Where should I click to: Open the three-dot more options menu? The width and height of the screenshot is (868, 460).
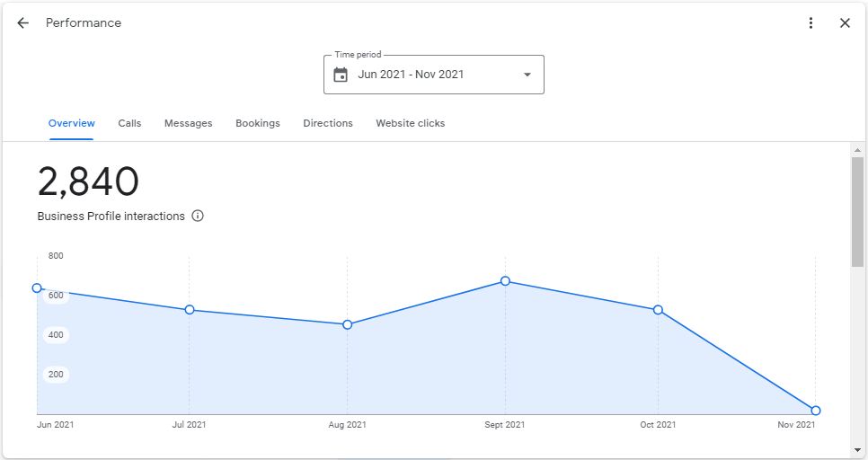point(811,23)
